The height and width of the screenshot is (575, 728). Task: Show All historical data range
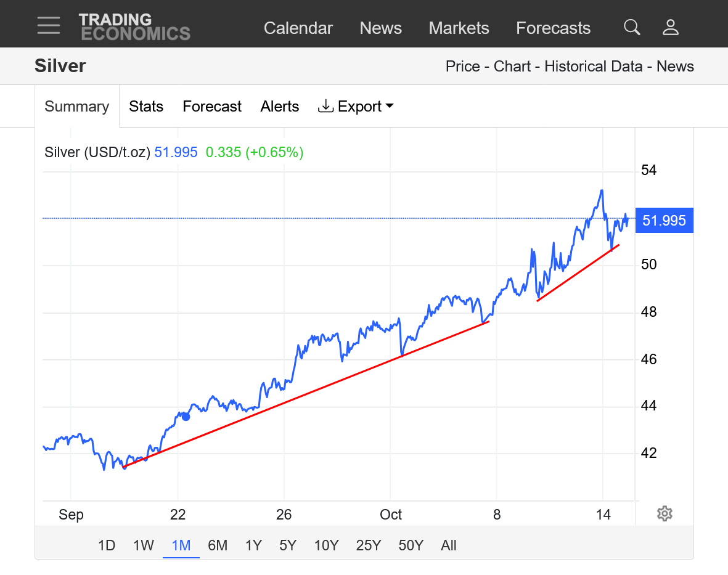click(x=449, y=545)
